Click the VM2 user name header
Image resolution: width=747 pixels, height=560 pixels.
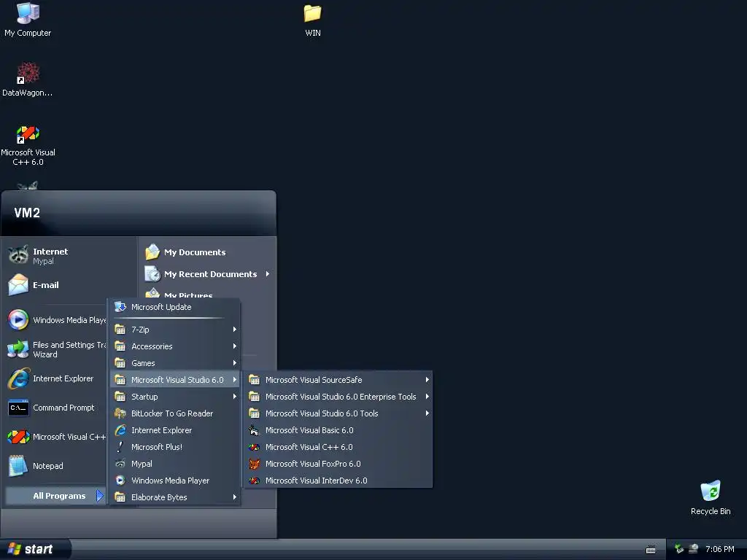pos(27,213)
